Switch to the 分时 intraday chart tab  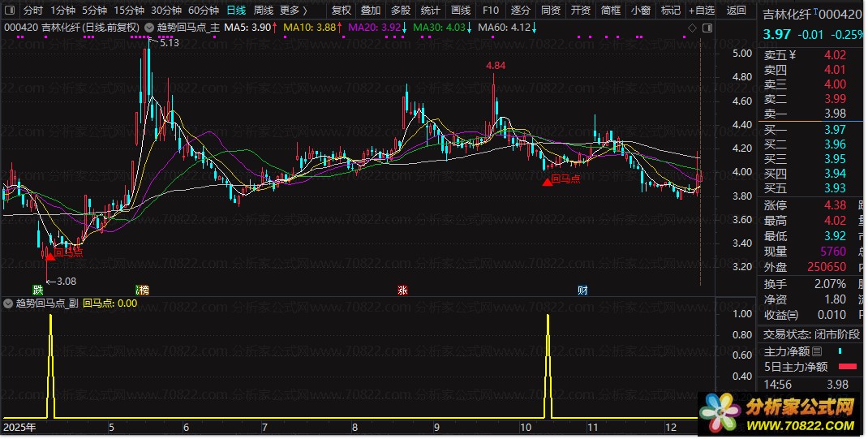pos(33,10)
